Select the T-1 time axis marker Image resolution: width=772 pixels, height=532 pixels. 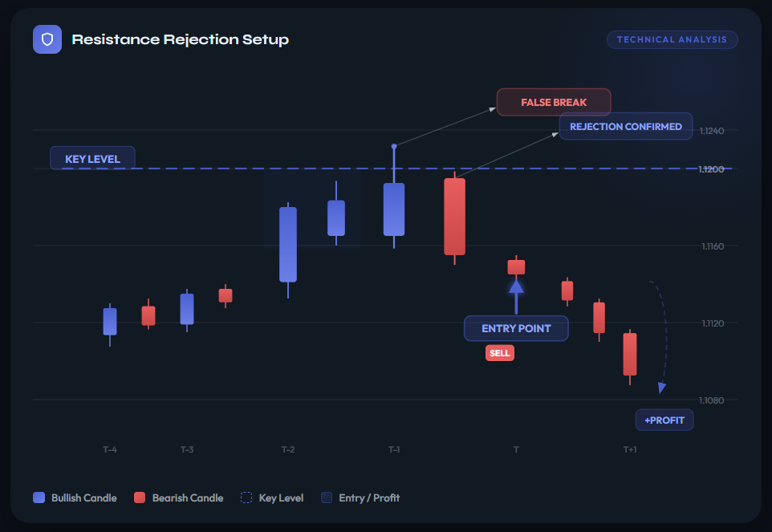click(x=394, y=449)
